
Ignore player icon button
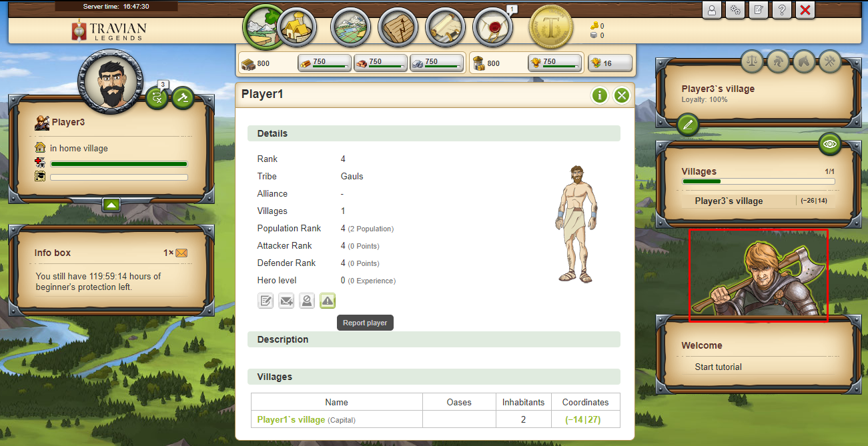tap(307, 301)
